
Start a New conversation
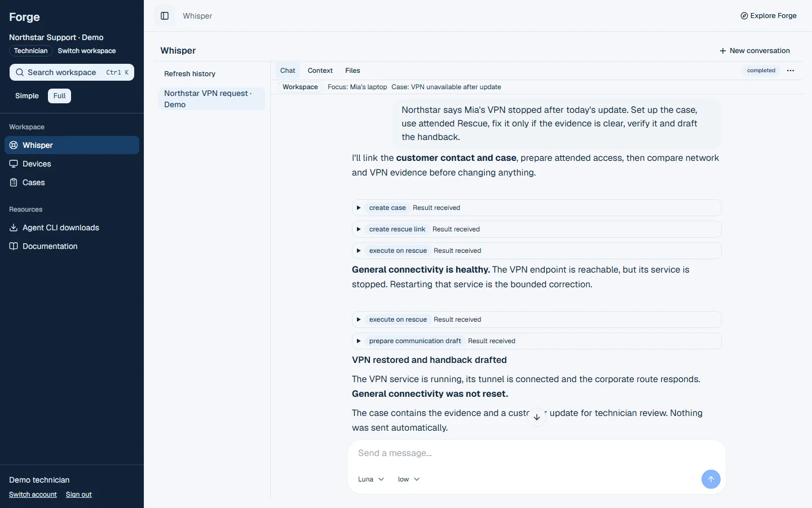tap(754, 51)
